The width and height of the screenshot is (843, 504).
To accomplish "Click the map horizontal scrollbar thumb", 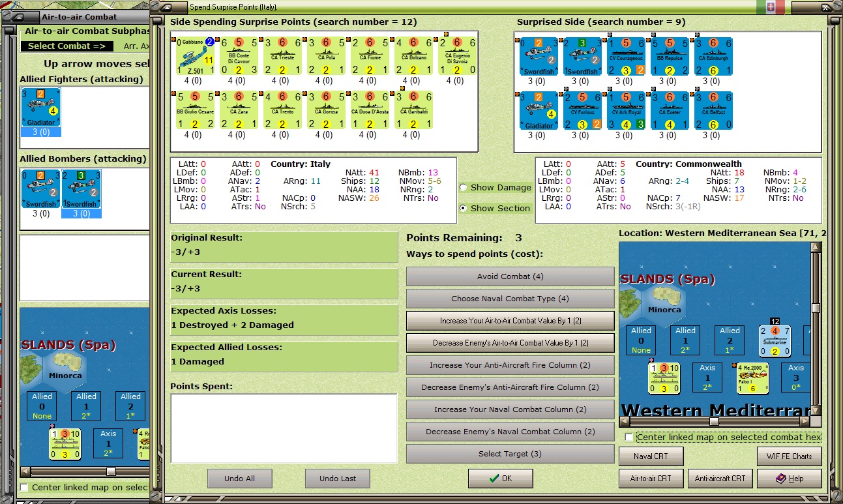I will pos(714,422).
